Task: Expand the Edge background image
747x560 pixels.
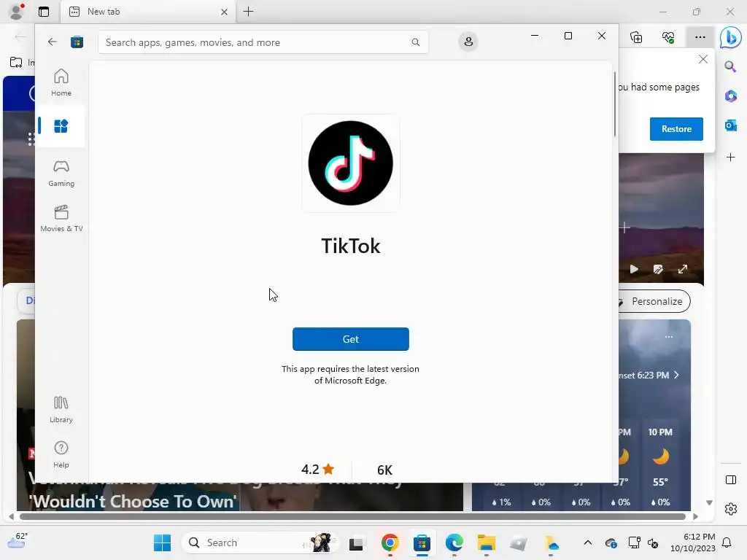Action: pos(683,269)
